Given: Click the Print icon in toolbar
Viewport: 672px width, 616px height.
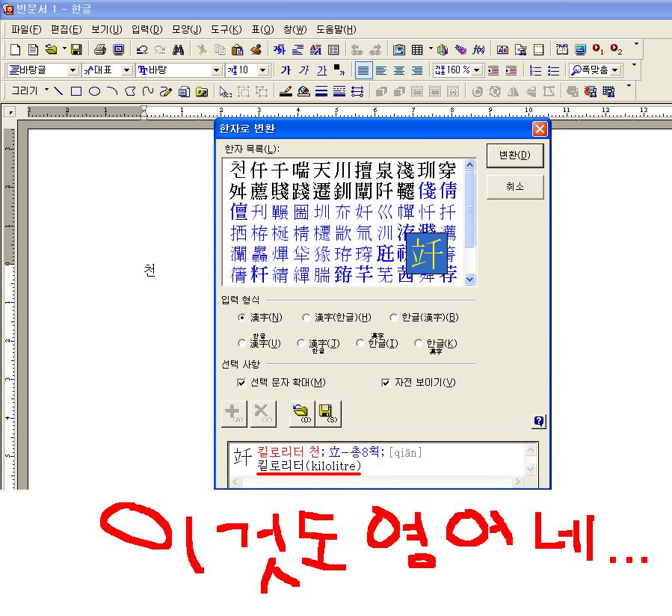Looking at the screenshot, I should click(x=100, y=50).
